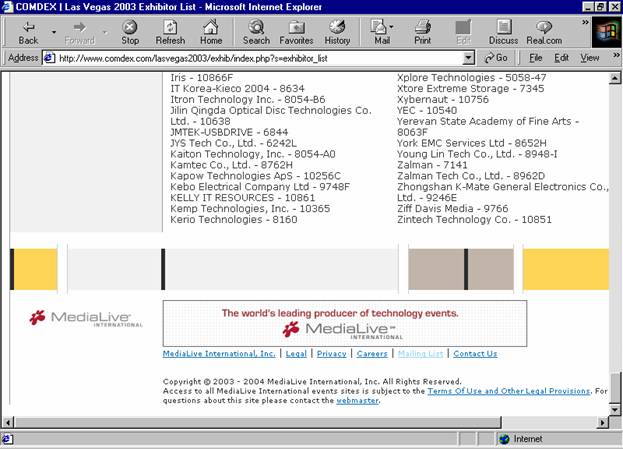623x449 pixels.
Task: Open the Mail toolbar button
Action: point(381,32)
